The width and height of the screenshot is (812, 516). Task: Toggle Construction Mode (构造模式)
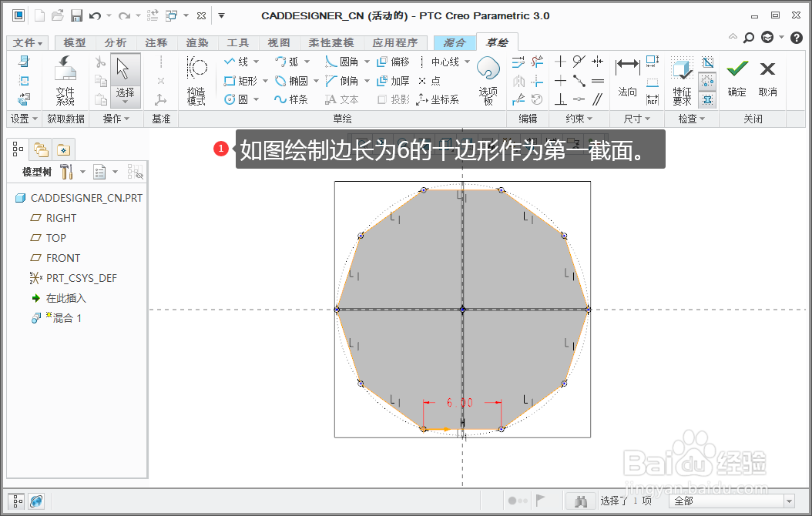(x=196, y=80)
